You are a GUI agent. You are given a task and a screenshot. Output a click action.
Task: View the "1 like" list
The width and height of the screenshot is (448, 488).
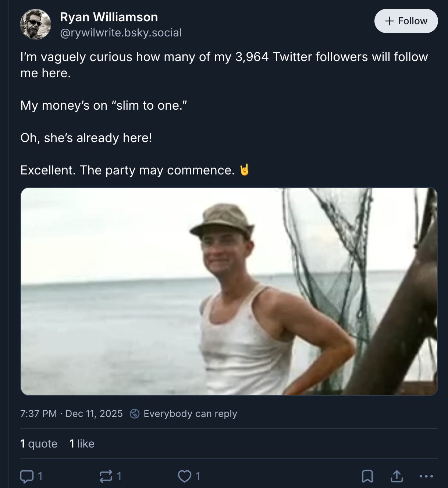pos(82,443)
